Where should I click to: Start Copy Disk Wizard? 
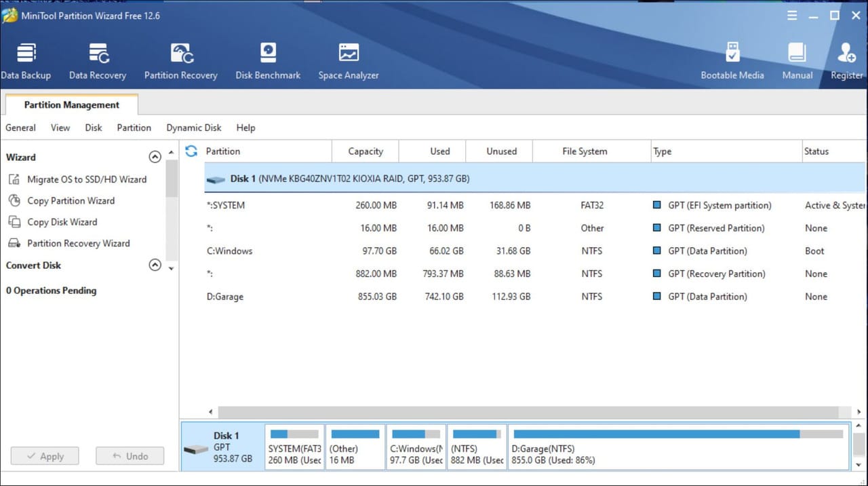(x=62, y=222)
